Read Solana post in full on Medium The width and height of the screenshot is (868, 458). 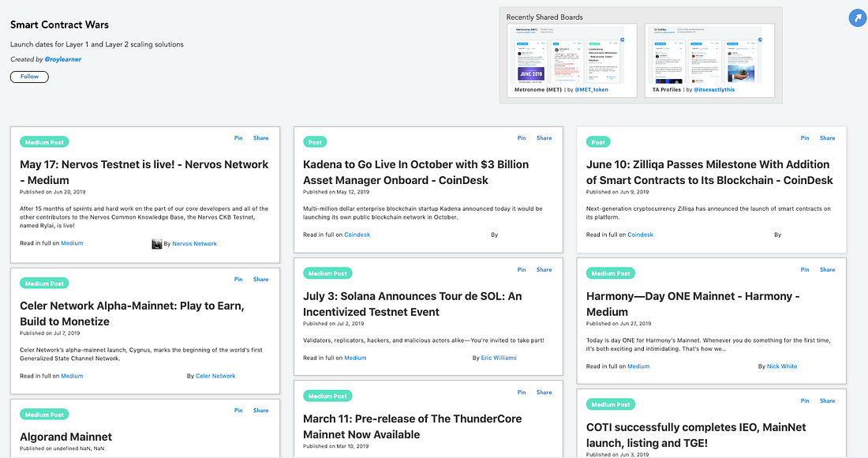355,358
